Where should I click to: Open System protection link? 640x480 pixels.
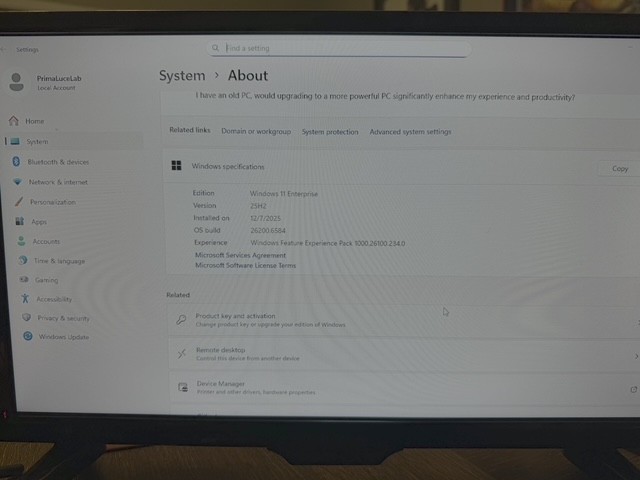pos(330,132)
